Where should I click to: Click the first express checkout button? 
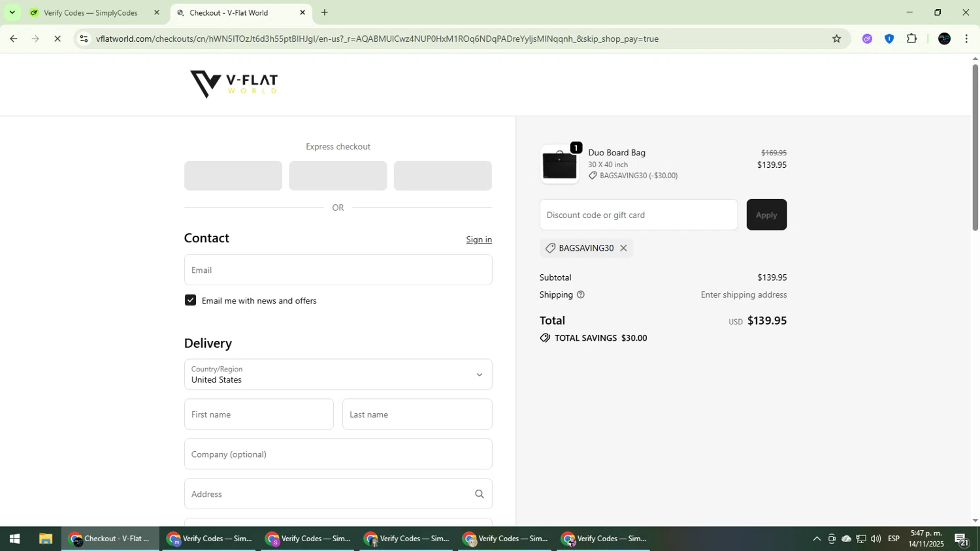point(233,176)
